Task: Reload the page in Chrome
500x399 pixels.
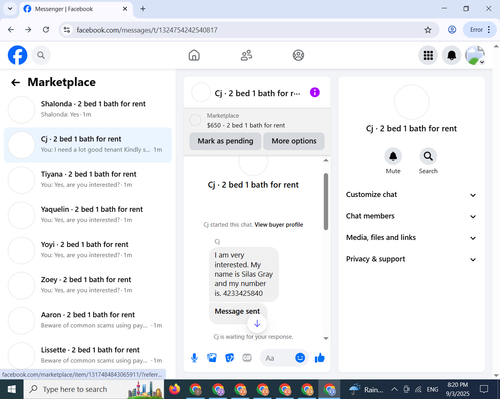Action: [x=46, y=30]
